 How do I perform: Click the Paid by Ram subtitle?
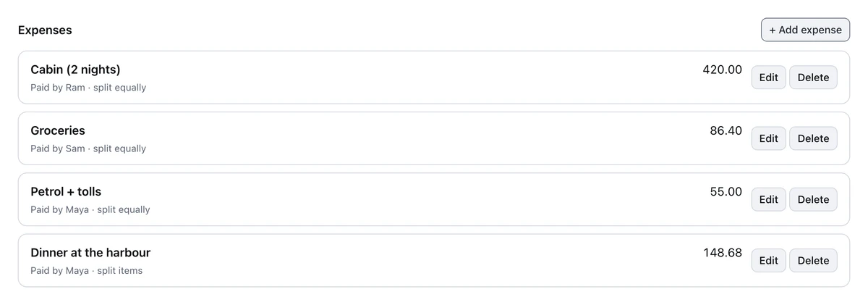(x=88, y=88)
